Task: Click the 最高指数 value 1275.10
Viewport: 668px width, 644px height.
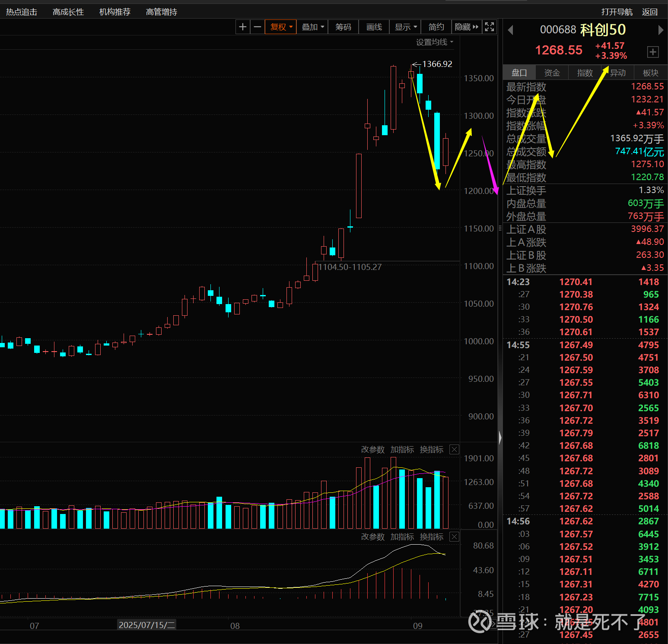Action: 647,164
